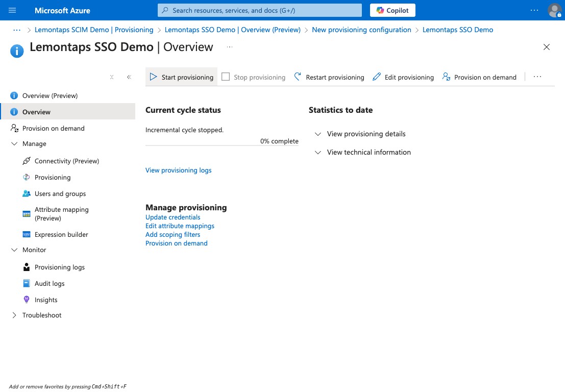The width and height of the screenshot is (565, 392).
Task: Open Audit logs sidebar item
Action: [50, 284]
